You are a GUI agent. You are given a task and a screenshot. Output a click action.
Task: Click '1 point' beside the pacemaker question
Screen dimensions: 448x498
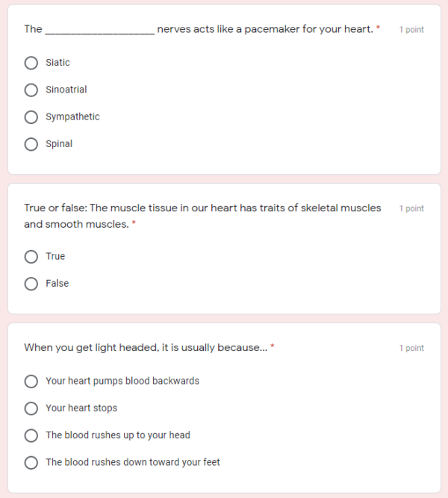tap(411, 30)
